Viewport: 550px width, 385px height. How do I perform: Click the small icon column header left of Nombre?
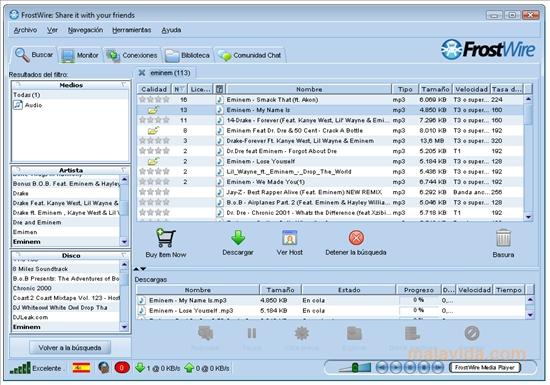(220, 89)
